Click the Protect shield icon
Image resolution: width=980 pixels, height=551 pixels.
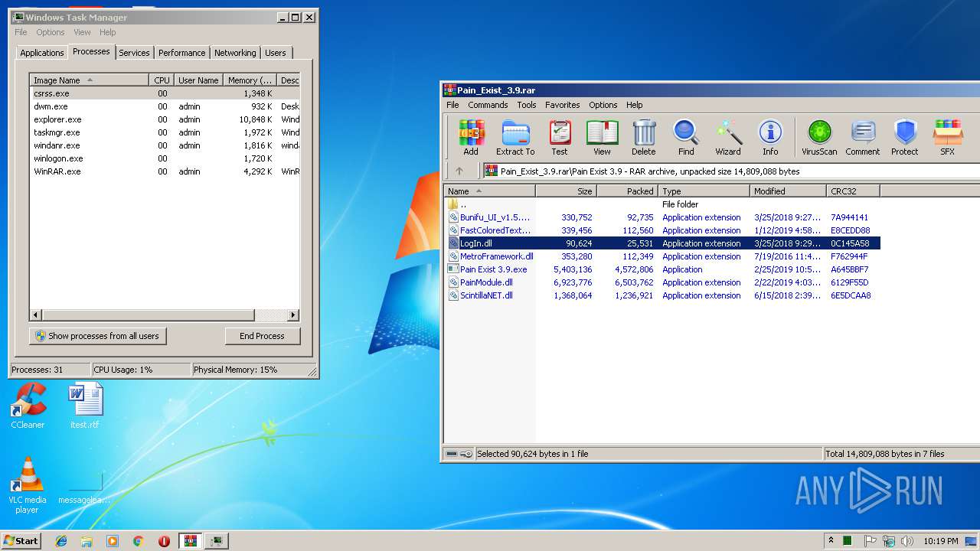905,138
